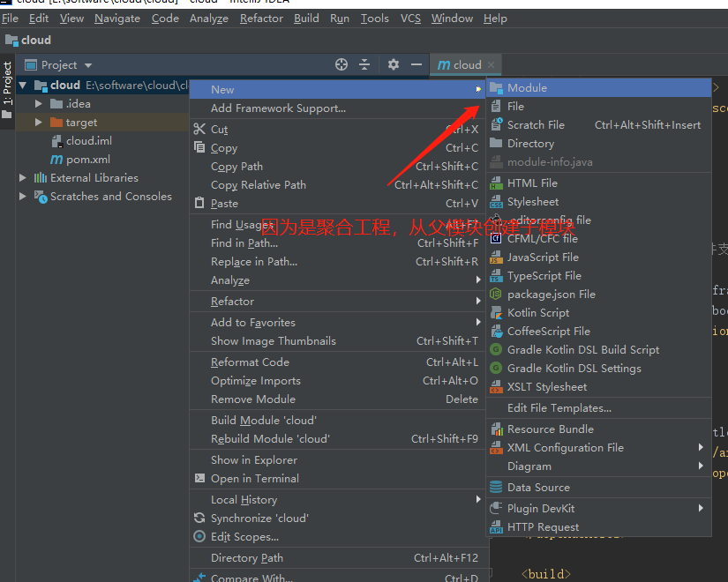Image resolution: width=728 pixels, height=582 pixels.
Task: Click the Cut scissors icon
Action: pyautogui.click(x=199, y=129)
